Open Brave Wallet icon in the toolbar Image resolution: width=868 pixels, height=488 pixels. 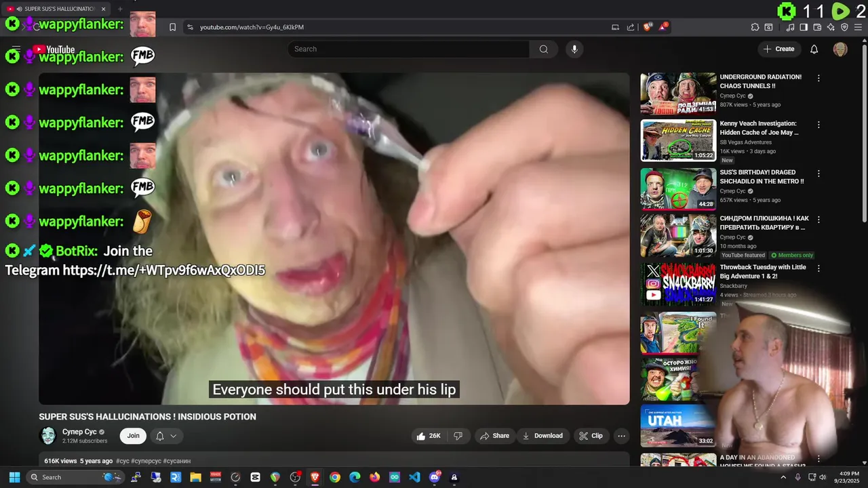817,27
